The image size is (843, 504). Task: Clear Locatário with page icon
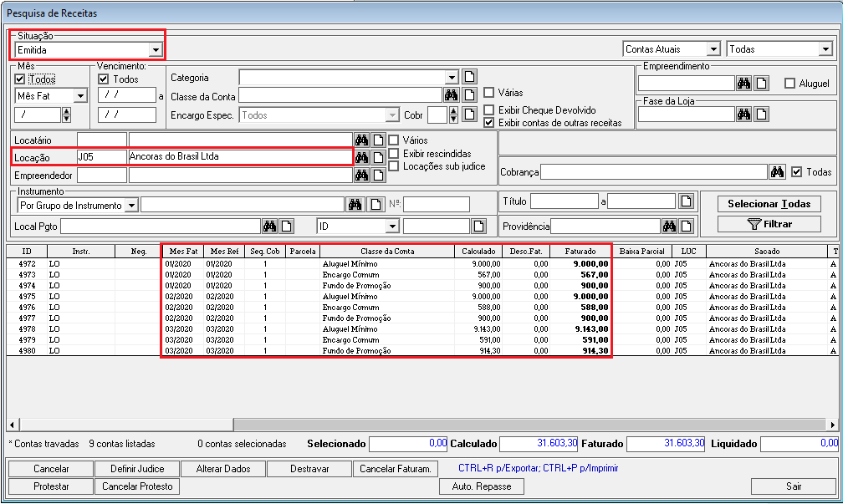click(x=379, y=140)
